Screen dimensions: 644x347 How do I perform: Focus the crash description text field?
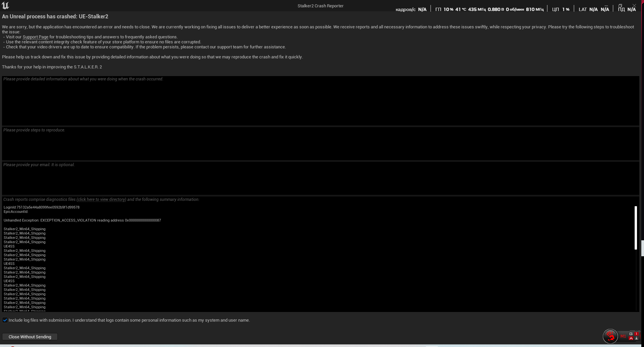[320, 101]
